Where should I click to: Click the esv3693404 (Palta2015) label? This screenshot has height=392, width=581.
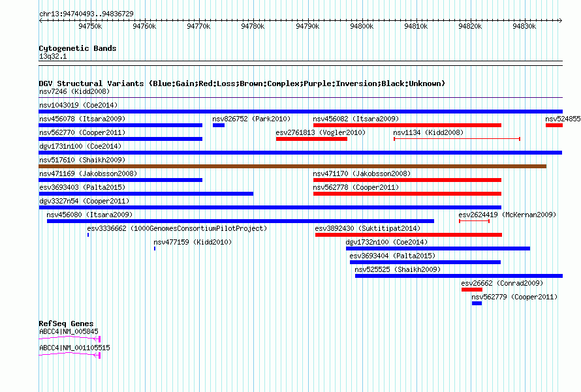point(392,256)
